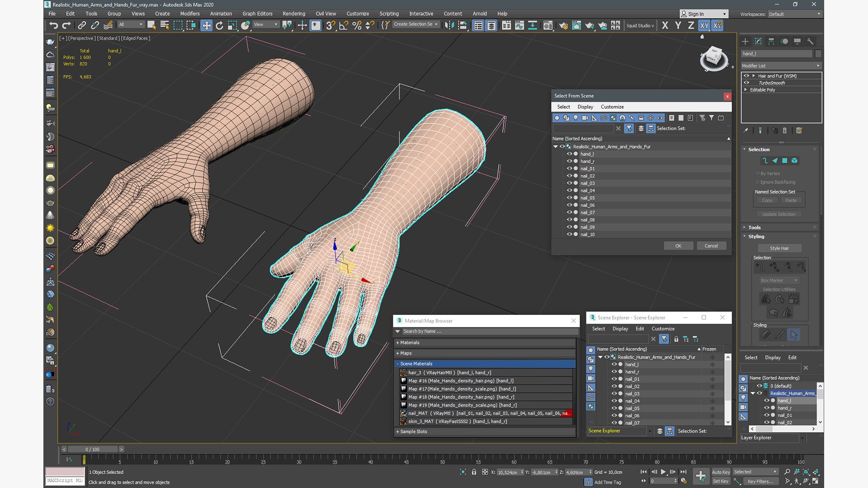Open Display menu in Scene Explorer window
This screenshot has width=868, height=488.
(620, 328)
